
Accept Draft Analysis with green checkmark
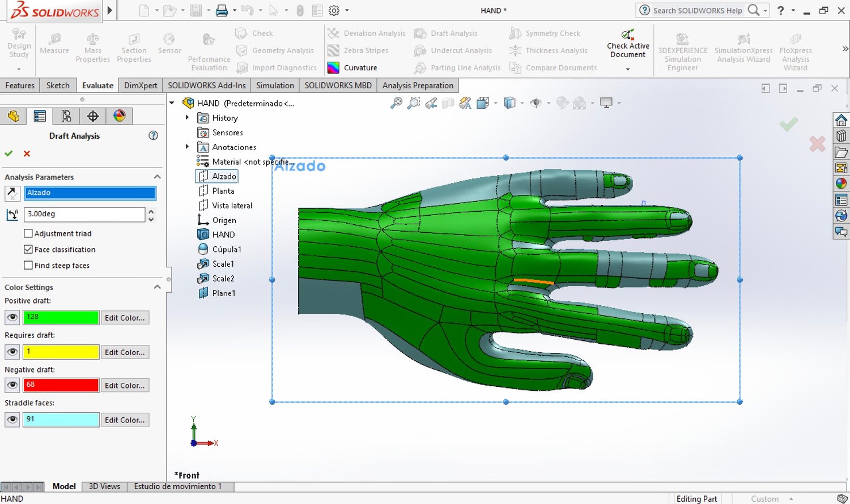(x=8, y=153)
